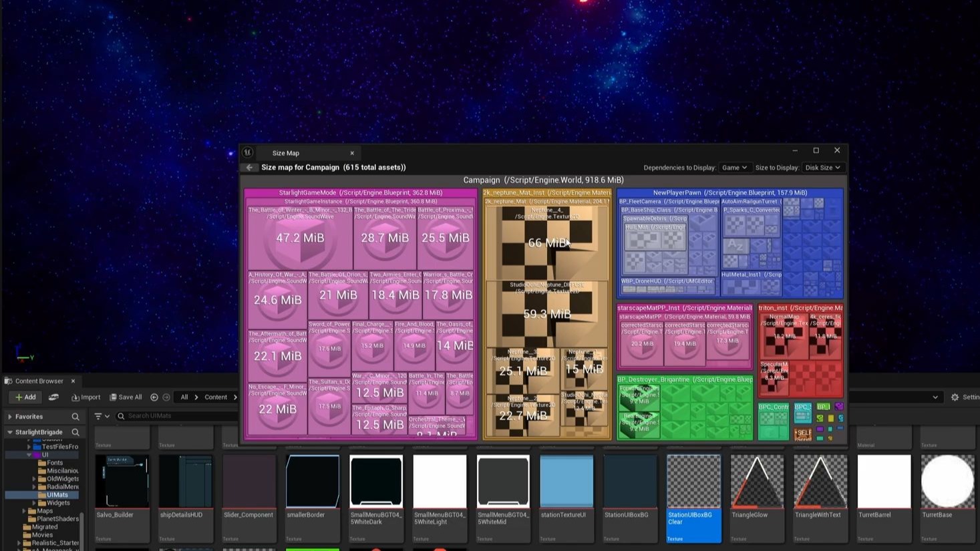Close the Content Browser tab
Viewport: 980px width, 551px height.
[73, 381]
